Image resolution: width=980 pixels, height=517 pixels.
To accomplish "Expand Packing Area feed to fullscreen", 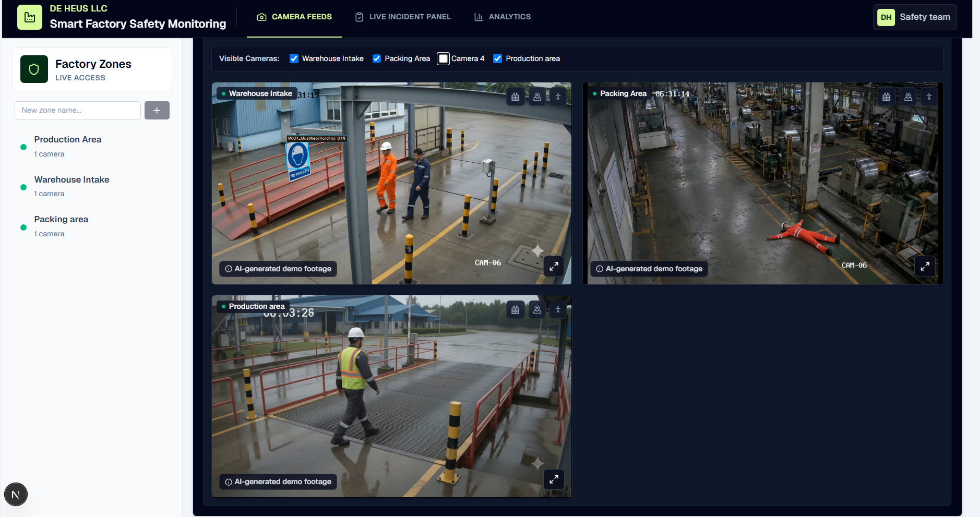I will click(925, 267).
